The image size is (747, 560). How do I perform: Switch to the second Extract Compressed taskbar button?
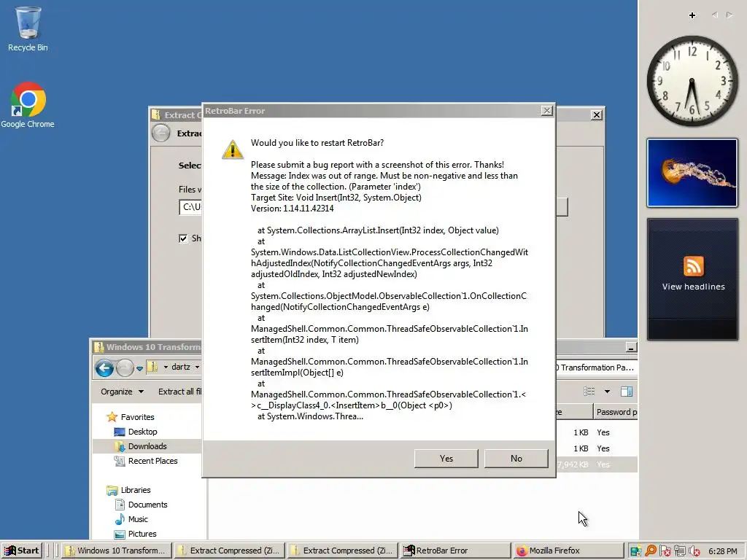[x=342, y=551]
